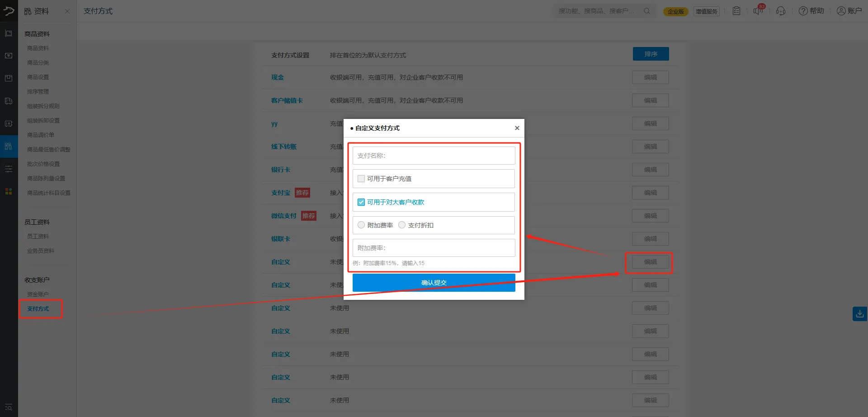Click the colorful apps grid sidebar icon
This screenshot has width=868, height=417.
[x=9, y=191]
